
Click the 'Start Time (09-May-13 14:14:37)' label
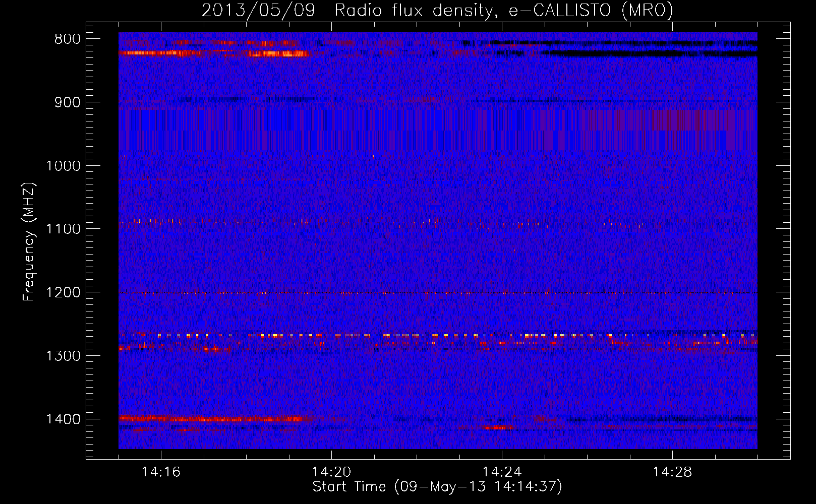(x=437, y=487)
